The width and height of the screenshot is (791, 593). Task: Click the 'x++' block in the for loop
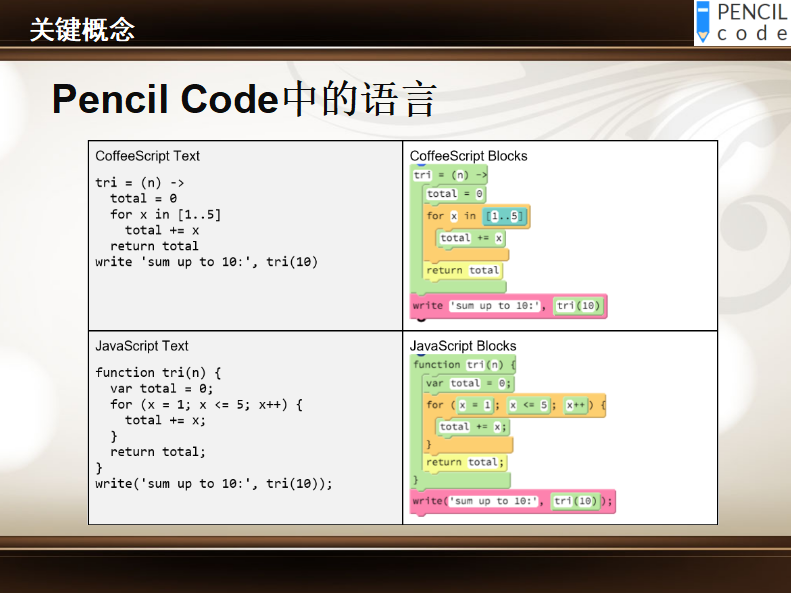coord(576,405)
